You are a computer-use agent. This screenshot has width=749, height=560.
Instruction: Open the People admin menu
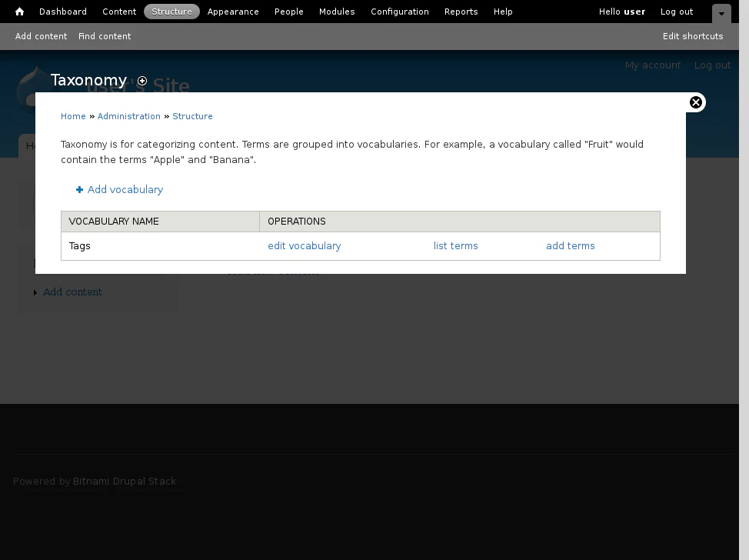(x=289, y=12)
